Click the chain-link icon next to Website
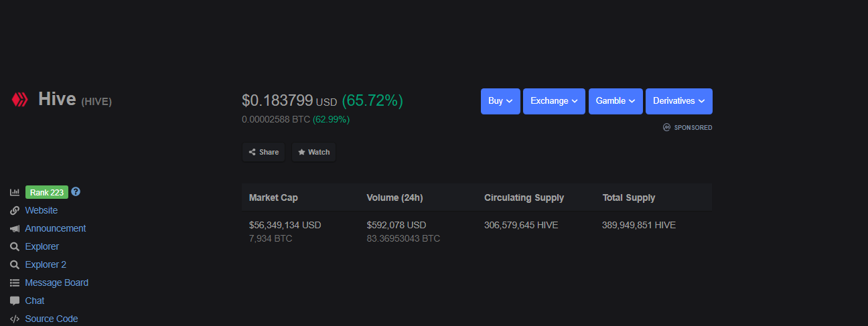 tap(15, 210)
